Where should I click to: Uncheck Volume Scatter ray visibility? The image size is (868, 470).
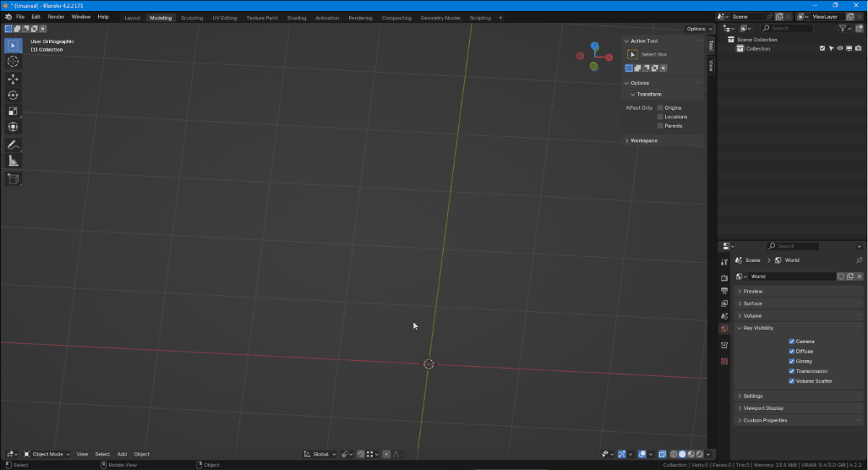tap(792, 381)
